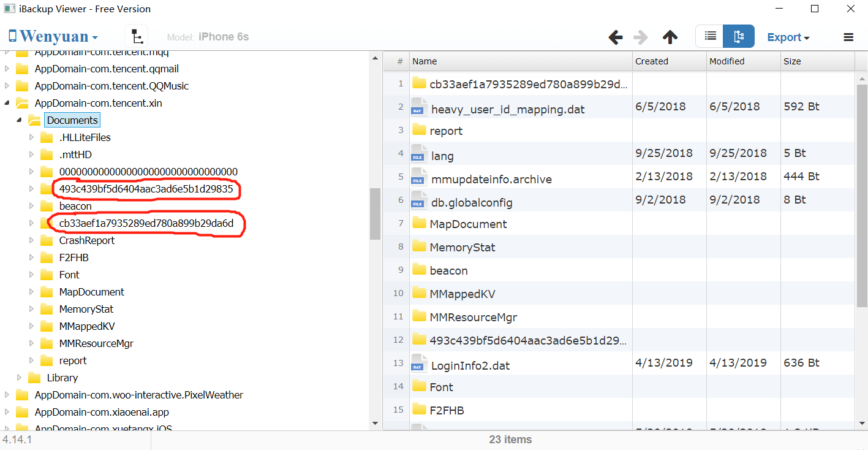Expand AppDomain-com.tencent.qqmail node
This screenshot has height=450, width=868.
7,69
